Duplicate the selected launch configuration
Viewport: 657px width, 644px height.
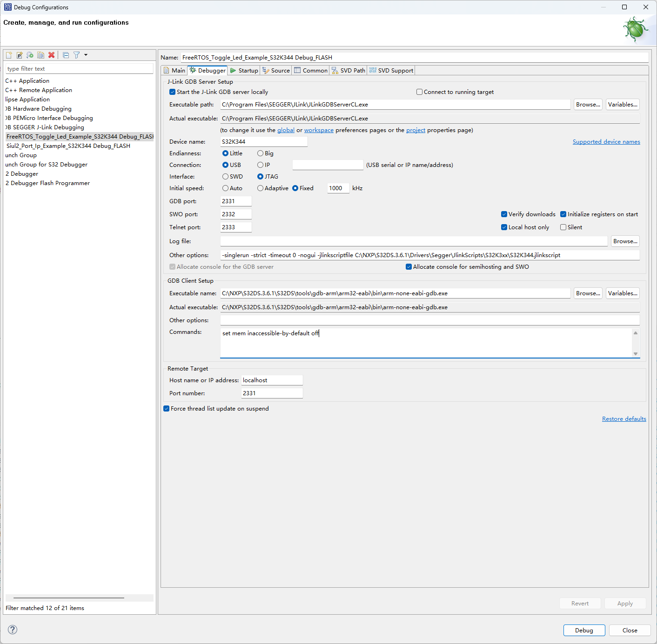[41, 55]
